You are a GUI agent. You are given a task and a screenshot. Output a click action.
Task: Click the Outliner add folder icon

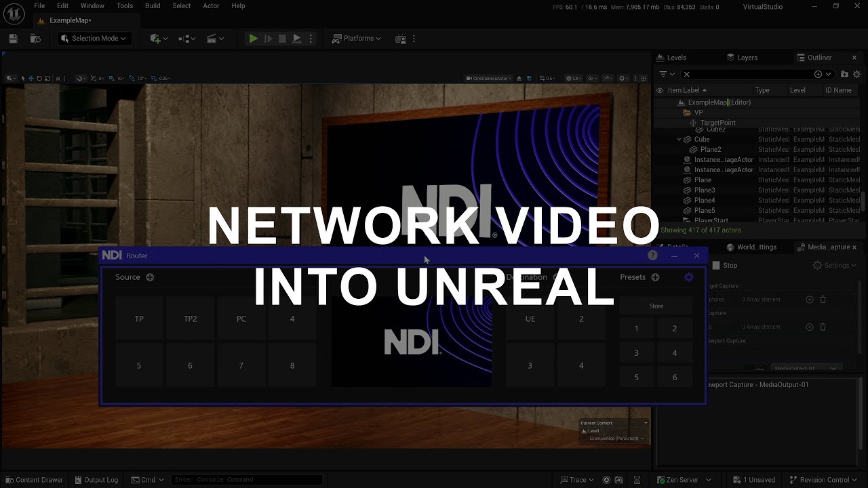(844, 74)
